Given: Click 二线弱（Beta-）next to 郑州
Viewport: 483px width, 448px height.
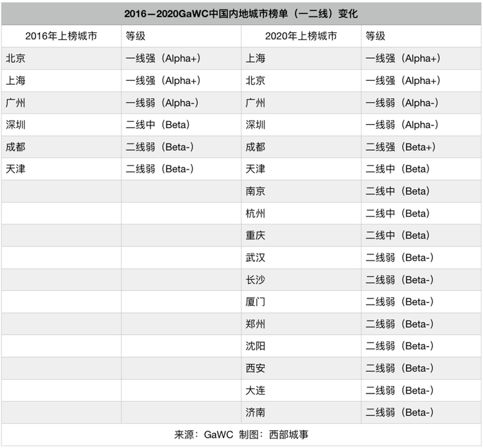Looking at the screenshot, I should pyautogui.click(x=400, y=324).
